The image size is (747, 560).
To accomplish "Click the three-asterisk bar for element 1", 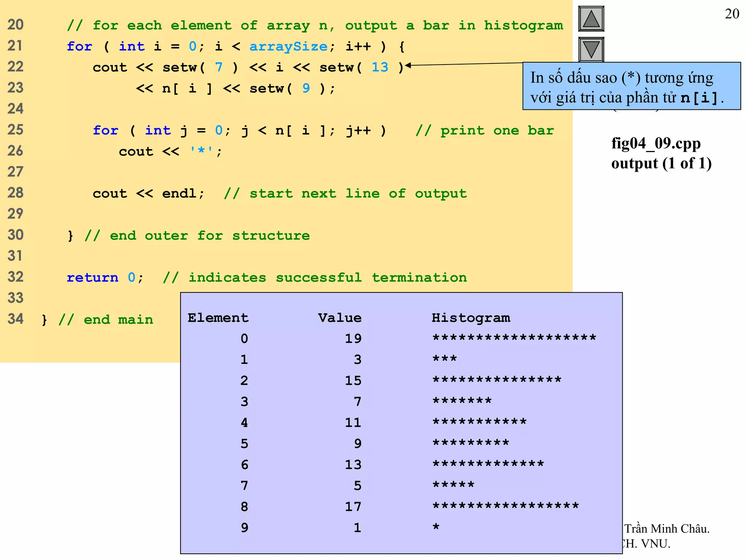I will (445, 358).
